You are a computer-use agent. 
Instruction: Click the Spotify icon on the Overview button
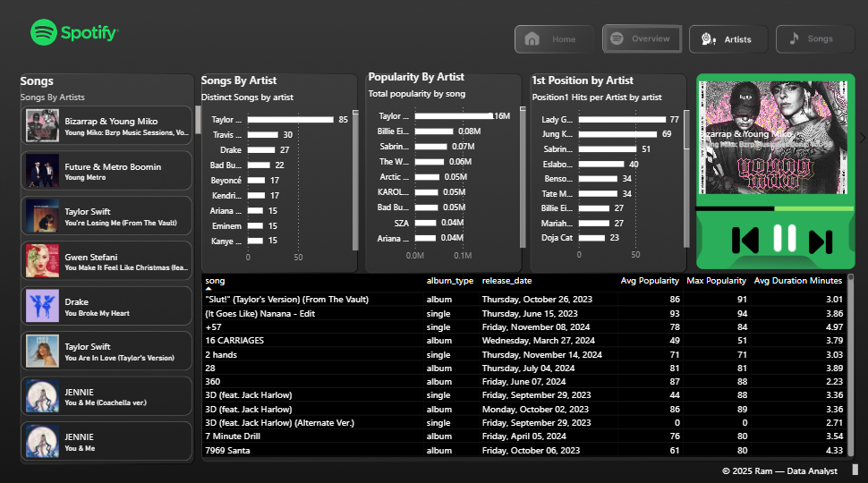(x=617, y=38)
